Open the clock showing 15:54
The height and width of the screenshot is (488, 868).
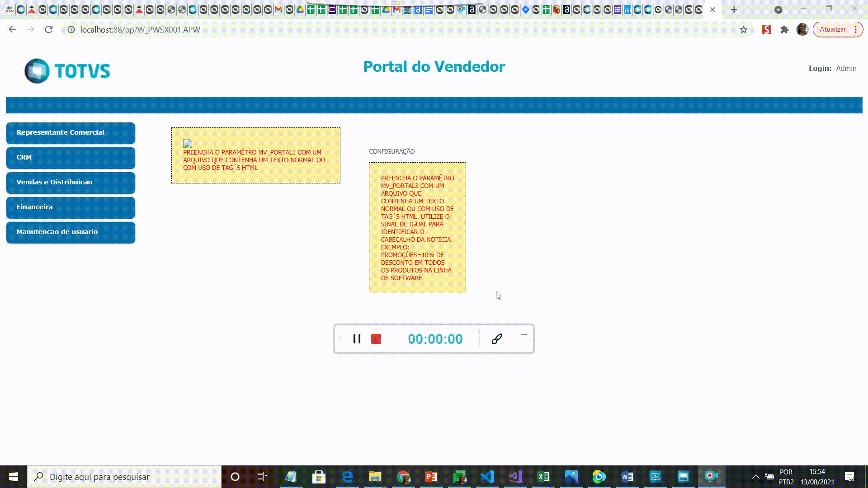pos(817,477)
